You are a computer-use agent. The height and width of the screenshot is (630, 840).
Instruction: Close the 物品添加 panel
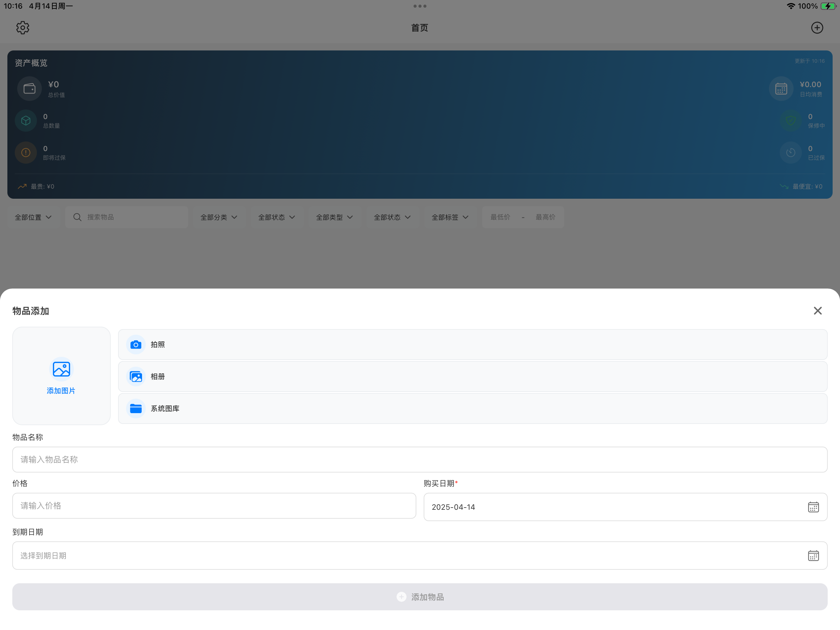point(818,311)
